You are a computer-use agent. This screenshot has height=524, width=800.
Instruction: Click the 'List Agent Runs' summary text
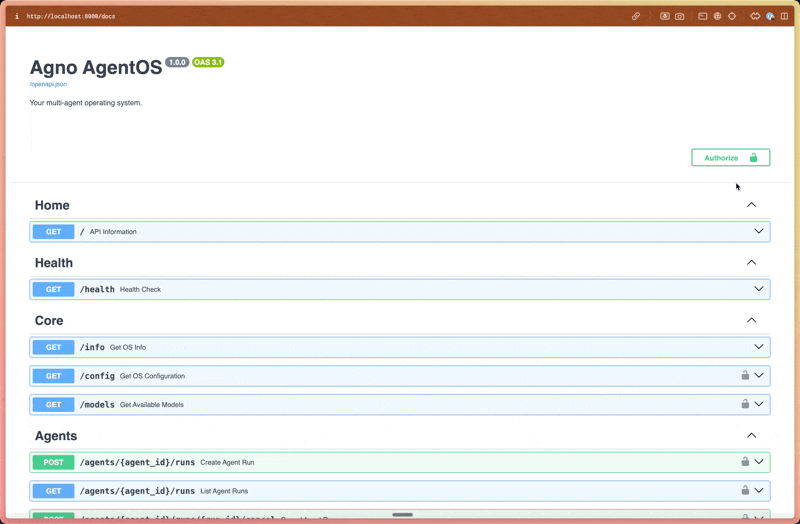(224, 491)
